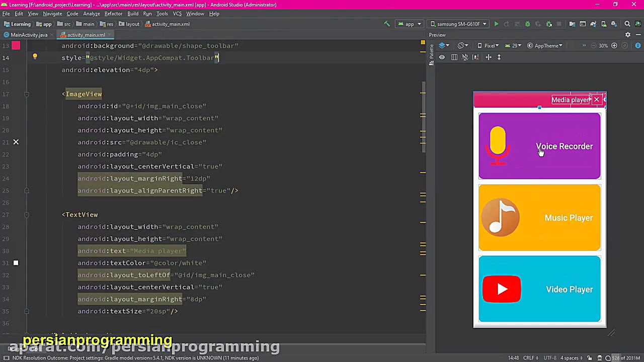
Task: Click the Search Everywhere magnifier icon
Action: 627,24
